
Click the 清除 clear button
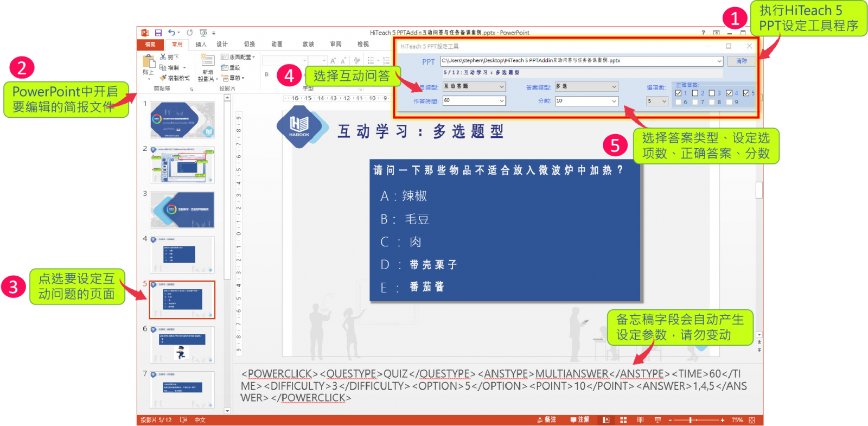click(741, 61)
